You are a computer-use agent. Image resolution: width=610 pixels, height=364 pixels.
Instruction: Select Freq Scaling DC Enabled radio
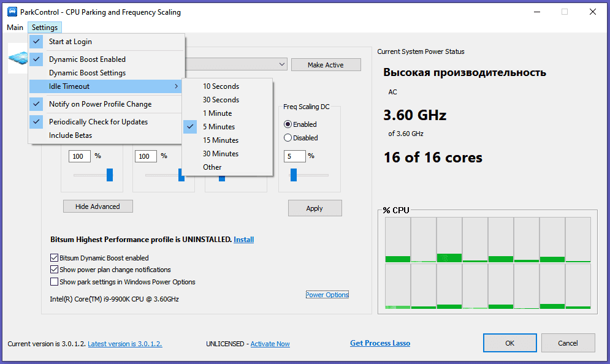click(288, 124)
